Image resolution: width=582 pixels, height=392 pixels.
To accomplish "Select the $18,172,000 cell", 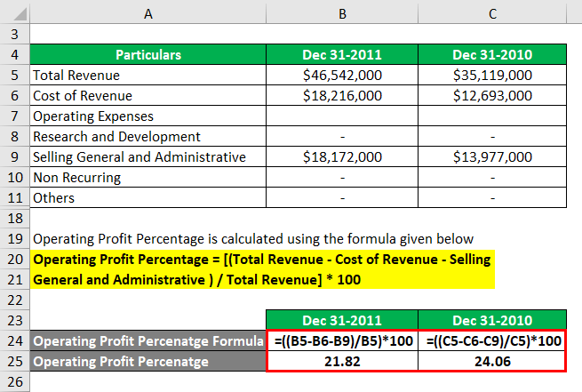I will click(x=342, y=156).
